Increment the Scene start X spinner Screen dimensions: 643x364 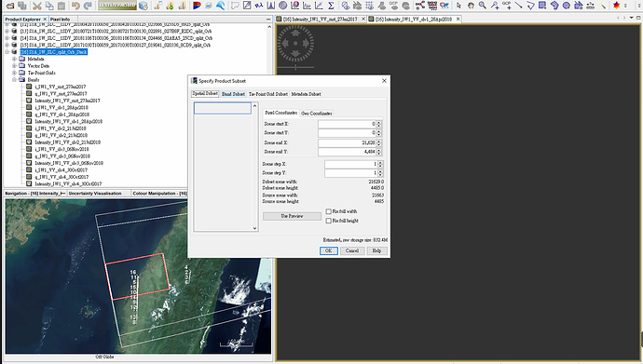click(x=379, y=122)
